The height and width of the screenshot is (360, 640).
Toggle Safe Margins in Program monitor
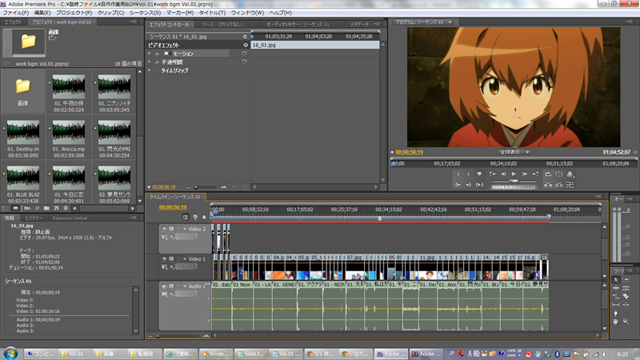pyautogui.click(x=559, y=174)
